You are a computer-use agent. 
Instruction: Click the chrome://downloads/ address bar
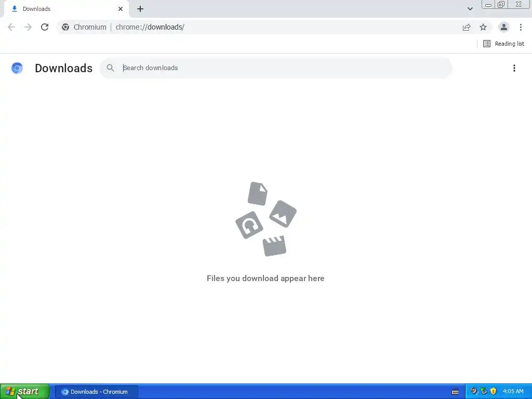[x=258, y=27]
